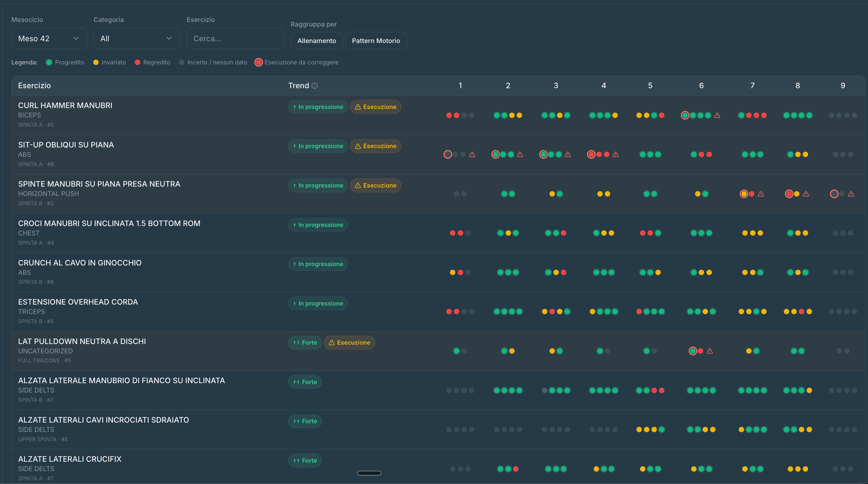Screen dimensions: 868x484
Task: Click In progressione badge for Croci Manubri
Action: pos(318,225)
